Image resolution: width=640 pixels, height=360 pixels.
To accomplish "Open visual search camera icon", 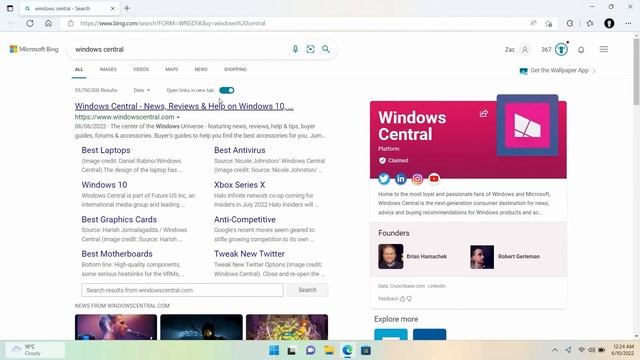I will [311, 49].
